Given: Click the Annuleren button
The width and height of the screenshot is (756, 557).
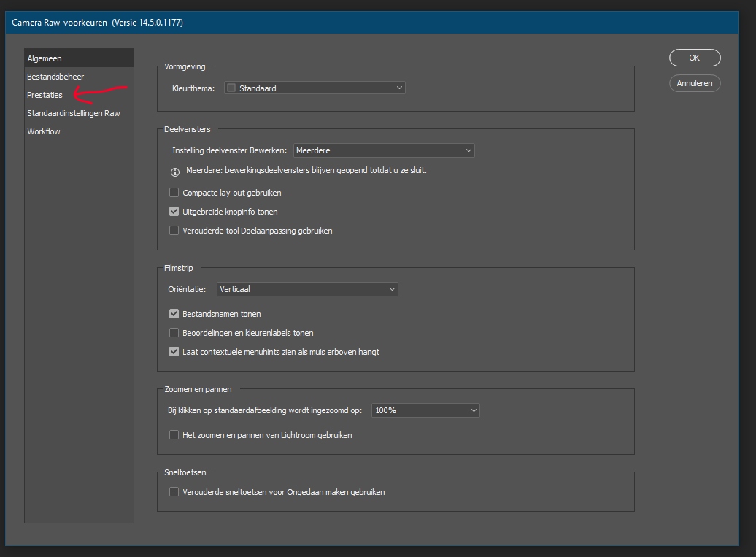Looking at the screenshot, I should coord(695,83).
